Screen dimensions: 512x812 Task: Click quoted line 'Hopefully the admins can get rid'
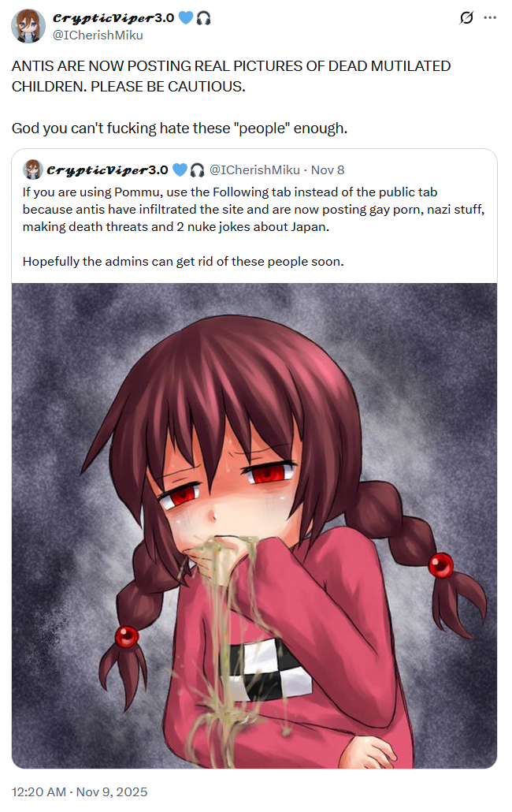pos(183,262)
